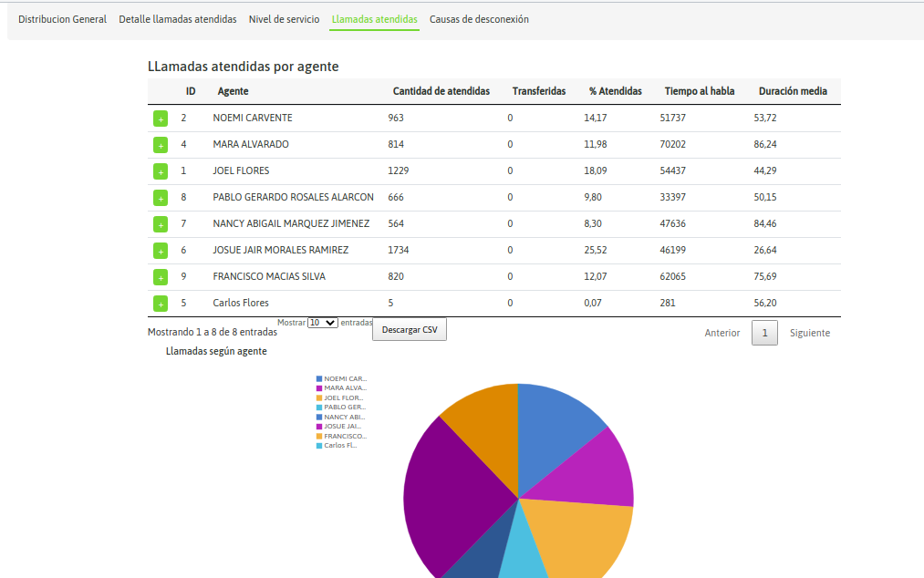Click agent name JOEL FLORES
The width and height of the screenshot is (924, 578).
[241, 170]
